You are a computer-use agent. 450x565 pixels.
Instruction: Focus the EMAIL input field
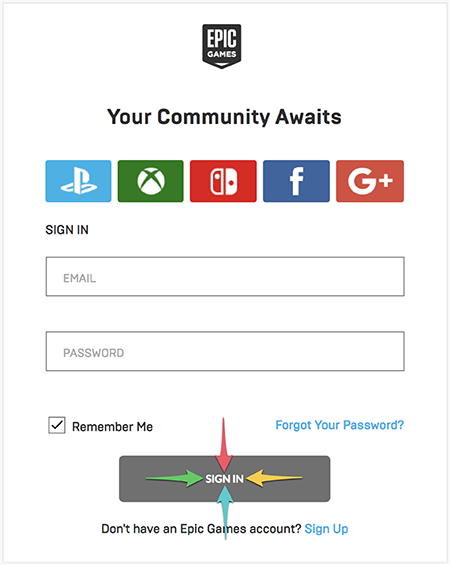click(225, 277)
